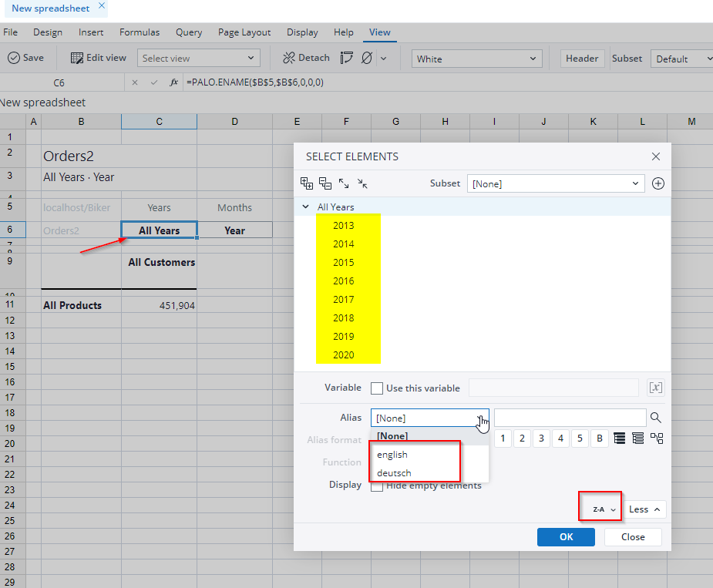
Task: Click the expand all elements icon
Action: coord(307,183)
